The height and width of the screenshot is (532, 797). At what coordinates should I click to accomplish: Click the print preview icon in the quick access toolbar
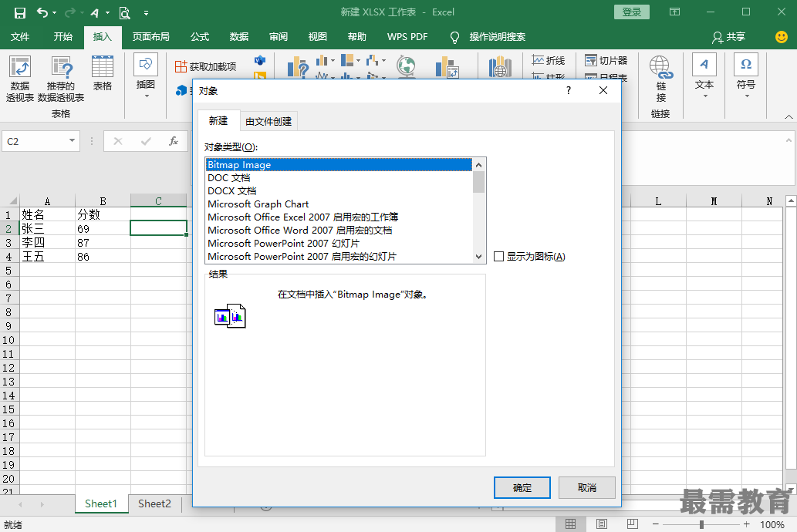124,12
